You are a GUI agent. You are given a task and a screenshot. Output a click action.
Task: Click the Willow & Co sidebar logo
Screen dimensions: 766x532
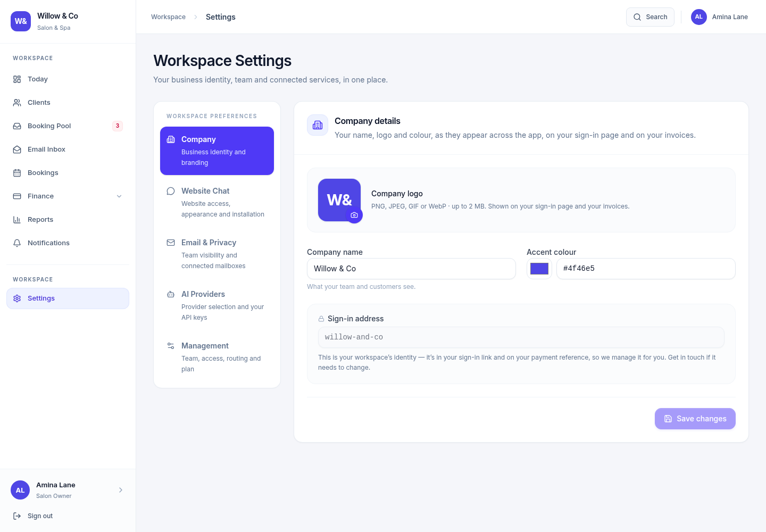(21, 21)
